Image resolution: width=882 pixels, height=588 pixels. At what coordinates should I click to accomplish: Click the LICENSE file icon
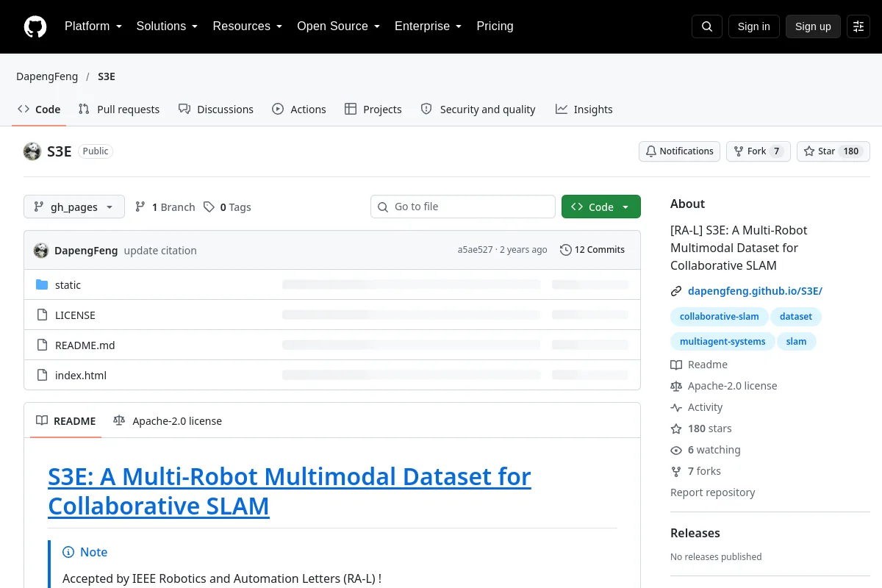(x=42, y=315)
